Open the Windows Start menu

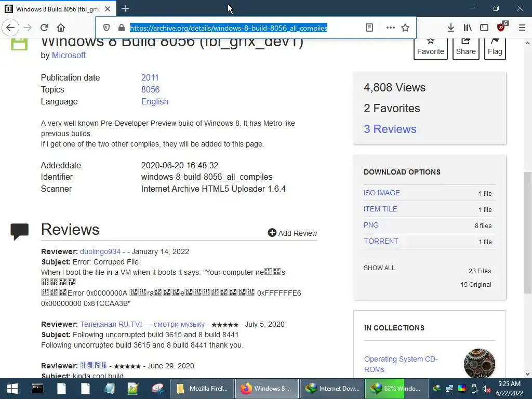(12, 389)
